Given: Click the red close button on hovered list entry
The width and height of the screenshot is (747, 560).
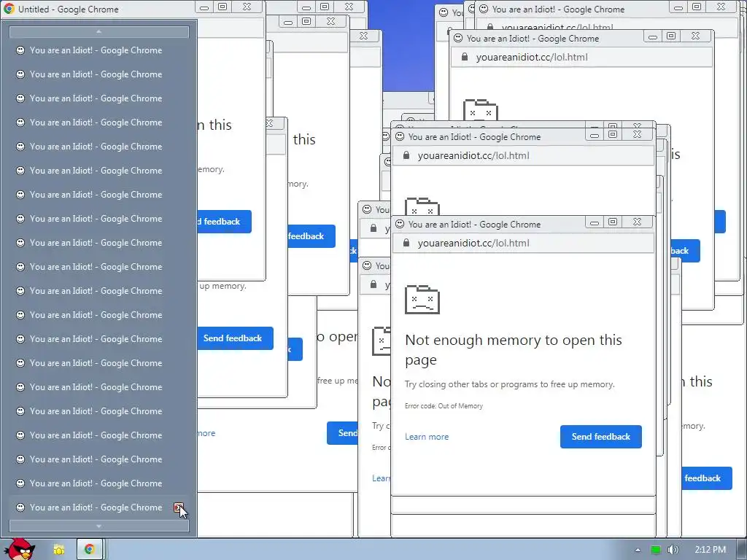Looking at the screenshot, I should (x=178, y=507).
